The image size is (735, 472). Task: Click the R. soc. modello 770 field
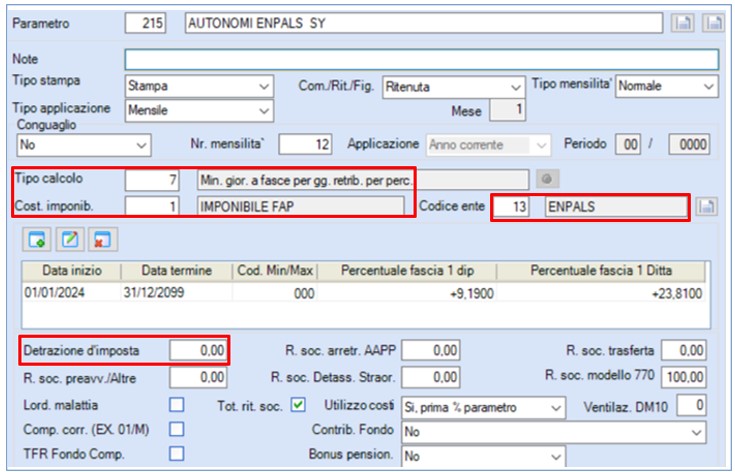tap(684, 377)
